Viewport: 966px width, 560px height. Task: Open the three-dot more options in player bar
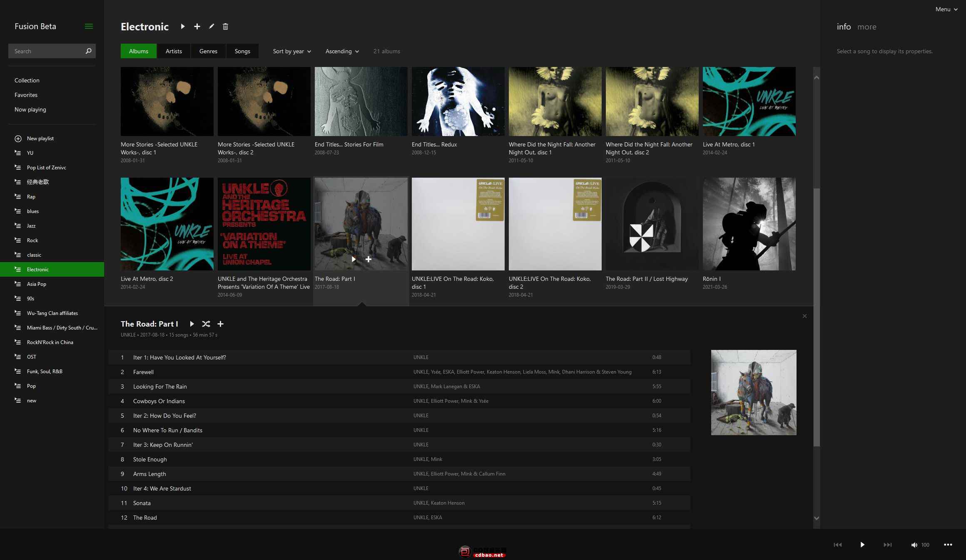[948, 545]
